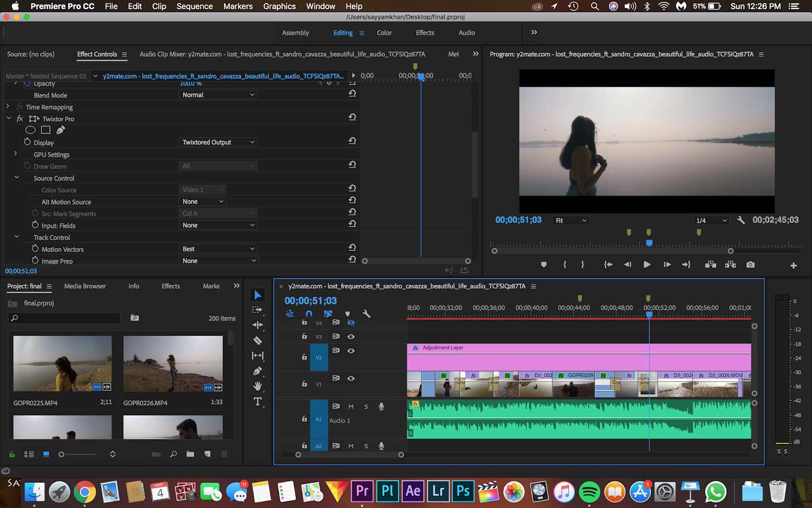Show the hidden V4 track output
Viewport: 812px width, 508px height.
(x=351, y=323)
